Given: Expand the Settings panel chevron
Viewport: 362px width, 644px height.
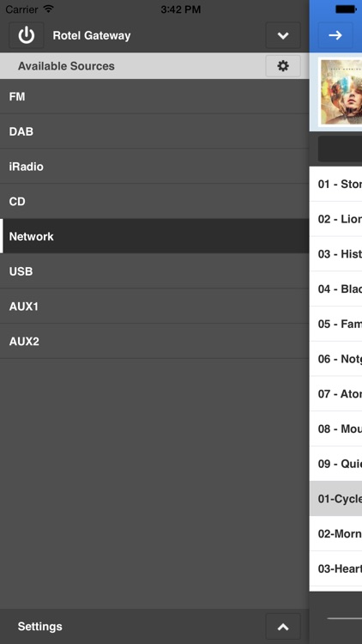Looking at the screenshot, I should pyautogui.click(x=283, y=627).
